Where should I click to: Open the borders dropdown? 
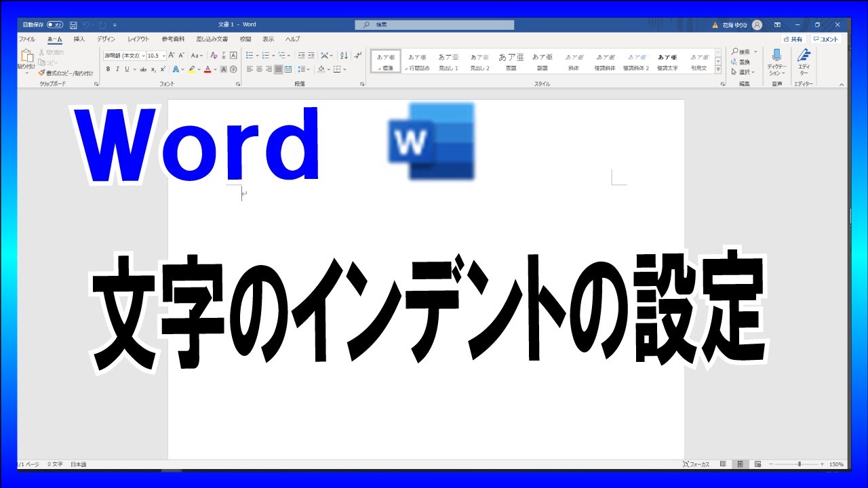[x=344, y=69]
